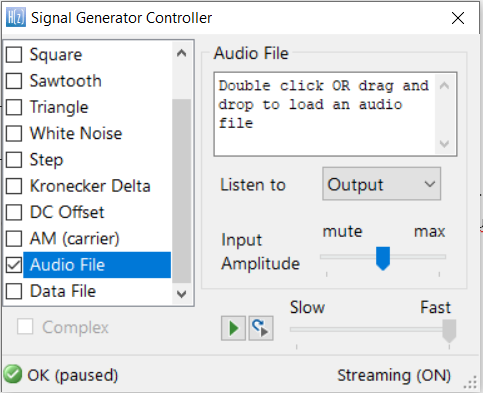Enable the Sawtooth waveform checkbox
Viewport: 483px width, 393px height.
(x=14, y=81)
